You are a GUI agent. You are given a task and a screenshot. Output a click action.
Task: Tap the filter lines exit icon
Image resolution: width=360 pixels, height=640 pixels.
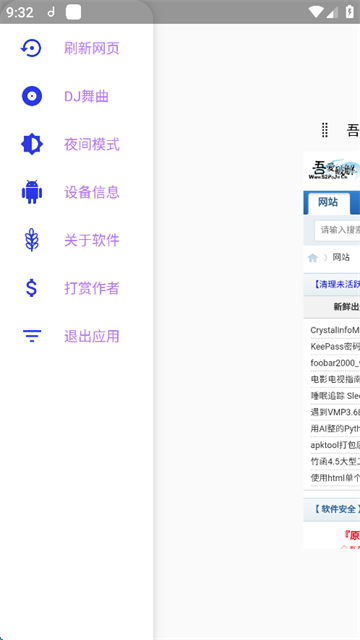(31, 336)
